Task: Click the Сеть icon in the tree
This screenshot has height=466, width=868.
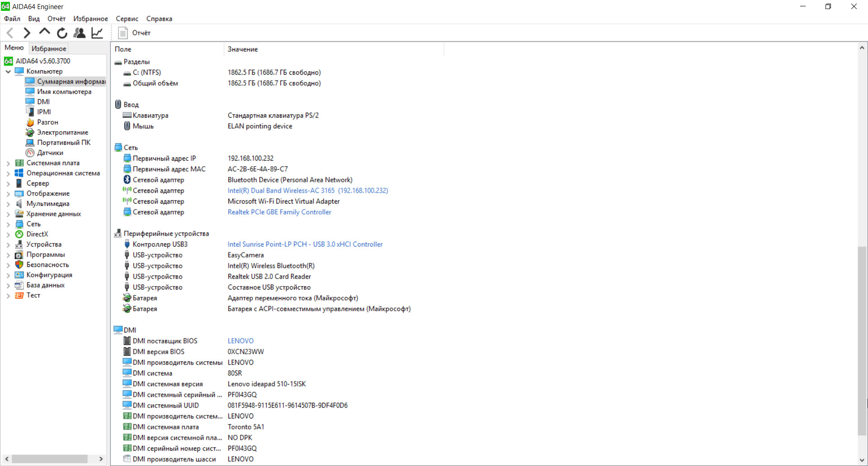Action: 19,224
